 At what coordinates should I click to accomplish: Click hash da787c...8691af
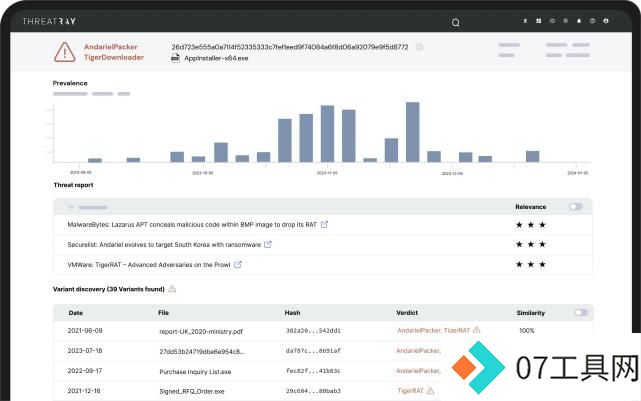coord(313,351)
